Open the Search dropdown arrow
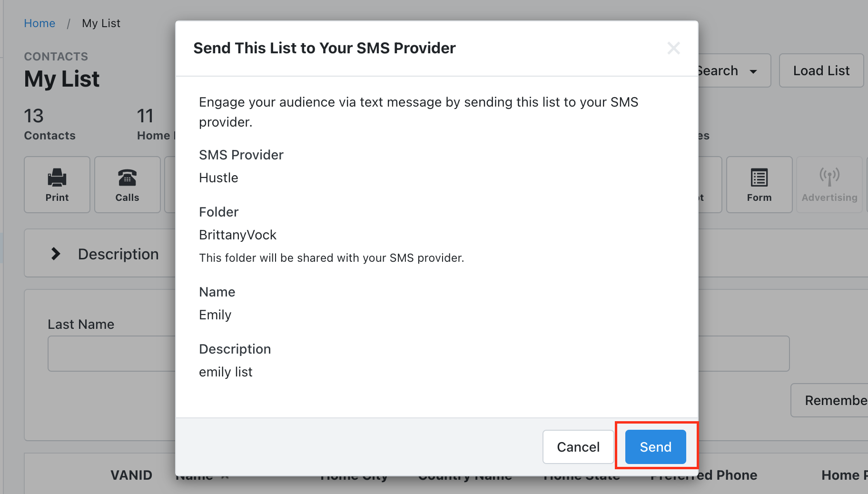This screenshot has width=868, height=494. tap(753, 71)
